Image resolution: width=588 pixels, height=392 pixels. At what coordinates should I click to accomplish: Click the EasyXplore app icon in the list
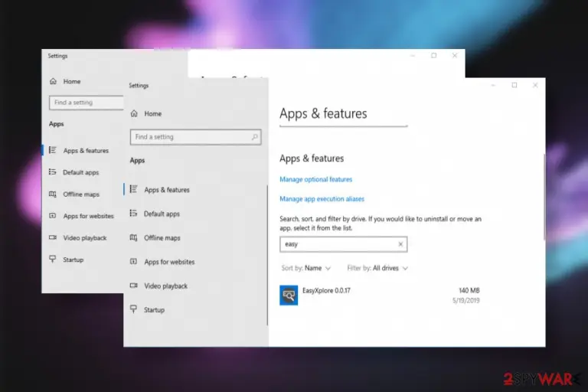pos(289,296)
